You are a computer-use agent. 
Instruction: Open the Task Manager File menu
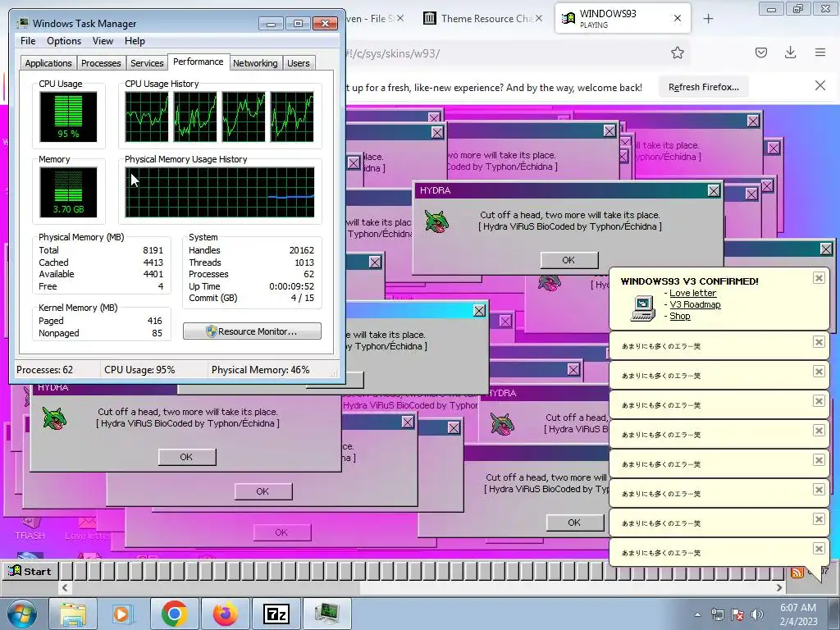(28, 41)
